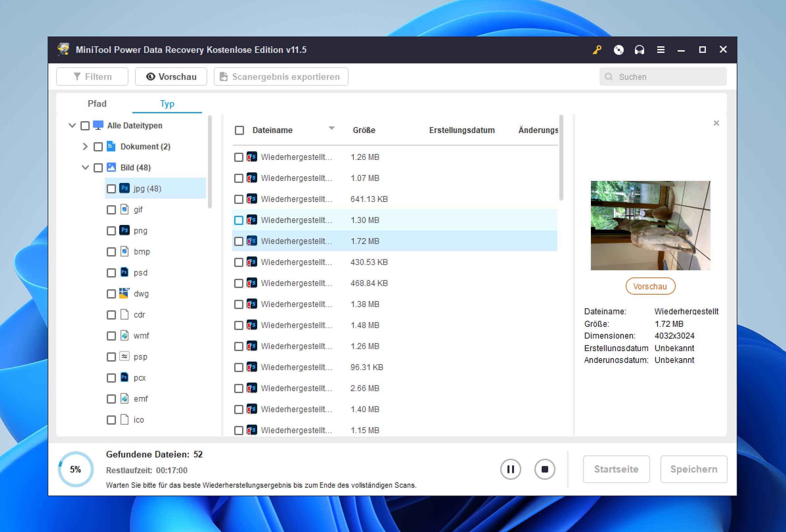Screen dimensions: 786x532
Task: Check the 1.07 MB file checkbox
Action: click(x=238, y=178)
